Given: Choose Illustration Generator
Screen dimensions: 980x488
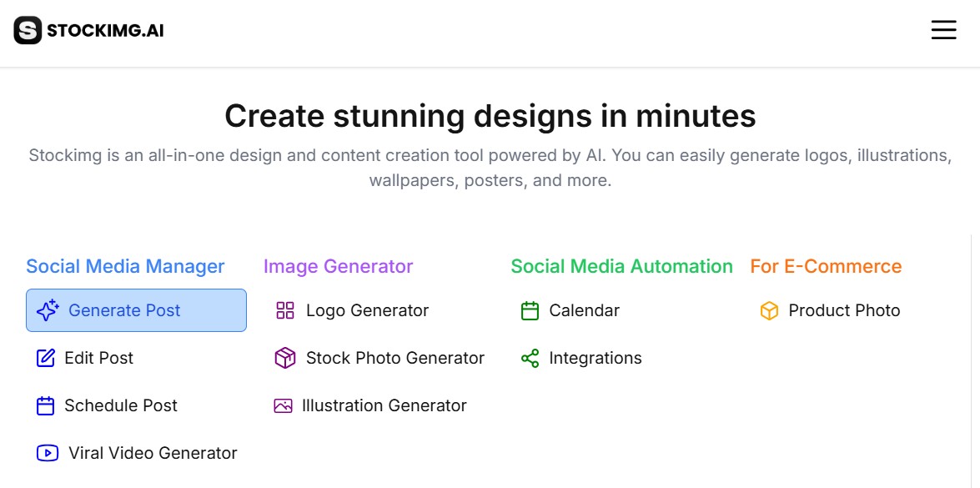Looking at the screenshot, I should click(x=384, y=405).
